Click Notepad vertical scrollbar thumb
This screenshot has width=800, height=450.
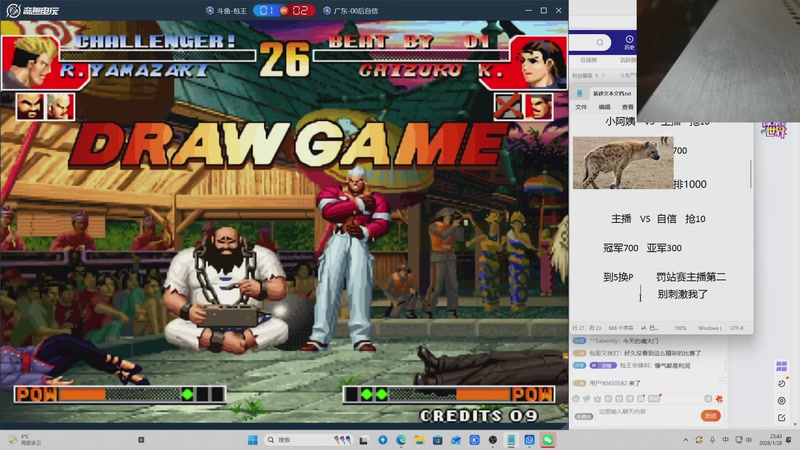coord(751,174)
